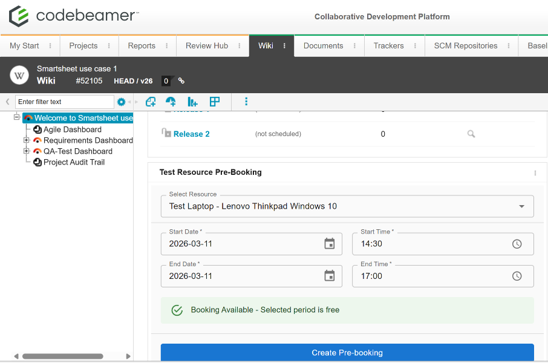The width and height of the screenshot is (548, 363).
Task: Open the Project Audit Trail page
Action: point(74,162)
